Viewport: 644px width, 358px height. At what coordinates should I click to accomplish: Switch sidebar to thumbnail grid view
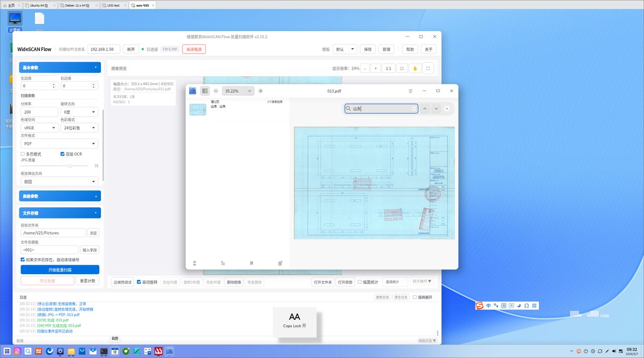pos(194,263)
